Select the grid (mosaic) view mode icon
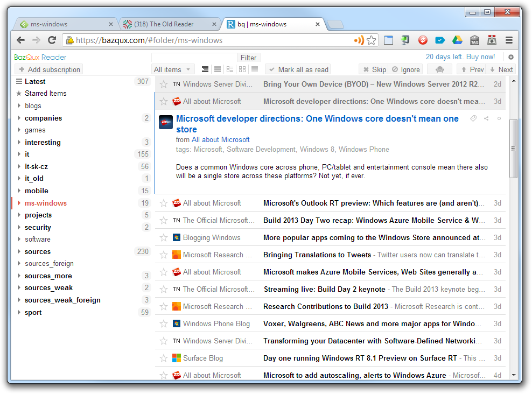Image resolution: width=532 pixels, height=394 pixels. point(242,69)
